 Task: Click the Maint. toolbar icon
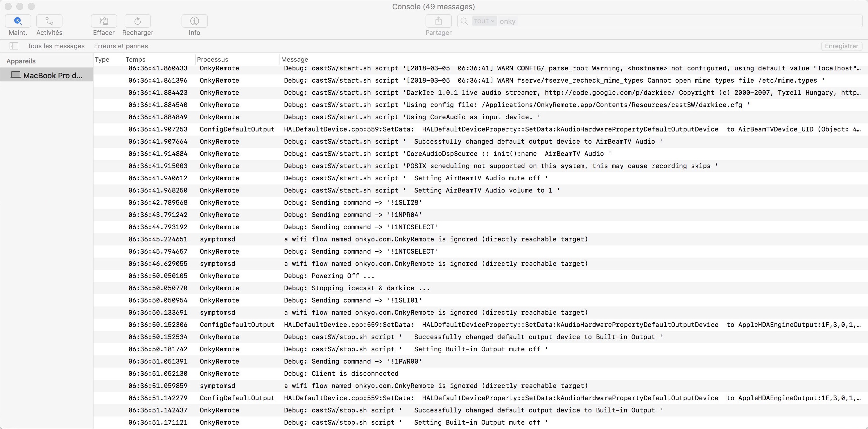(17, 21)
